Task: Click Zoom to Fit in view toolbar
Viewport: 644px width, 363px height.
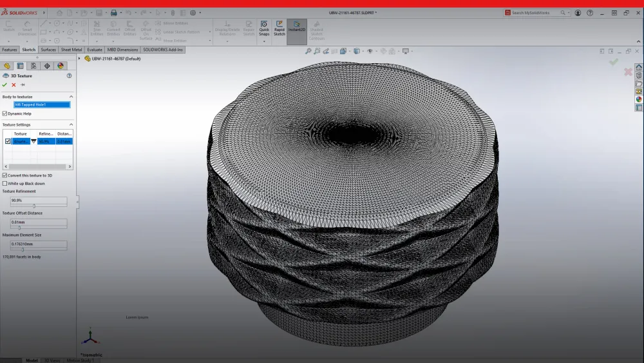Action: coord(308,52)
